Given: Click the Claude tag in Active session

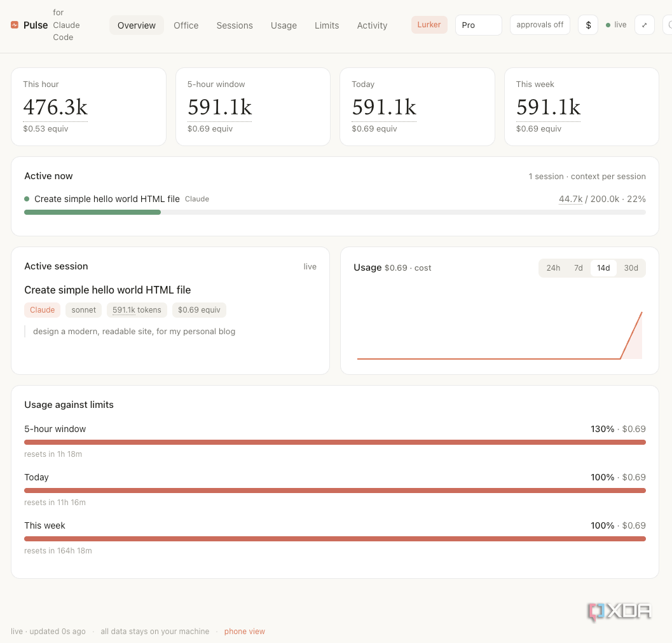Looking at the screenshot, I should [x=43, y=309].
